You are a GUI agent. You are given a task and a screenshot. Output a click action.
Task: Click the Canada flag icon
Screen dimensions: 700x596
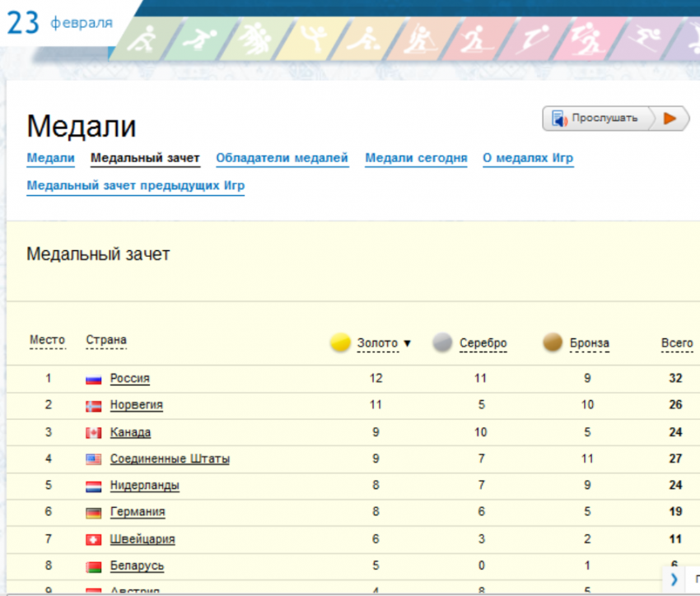tap(94, 433)
